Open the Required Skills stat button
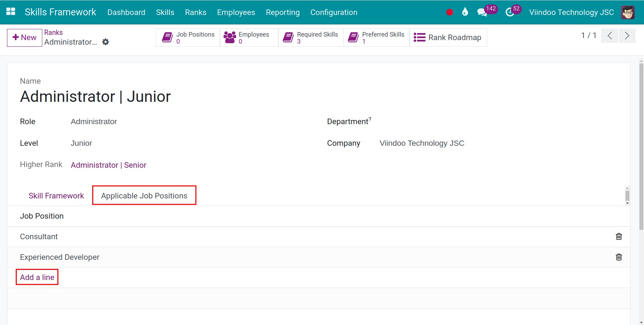 (x=311, y=37)
